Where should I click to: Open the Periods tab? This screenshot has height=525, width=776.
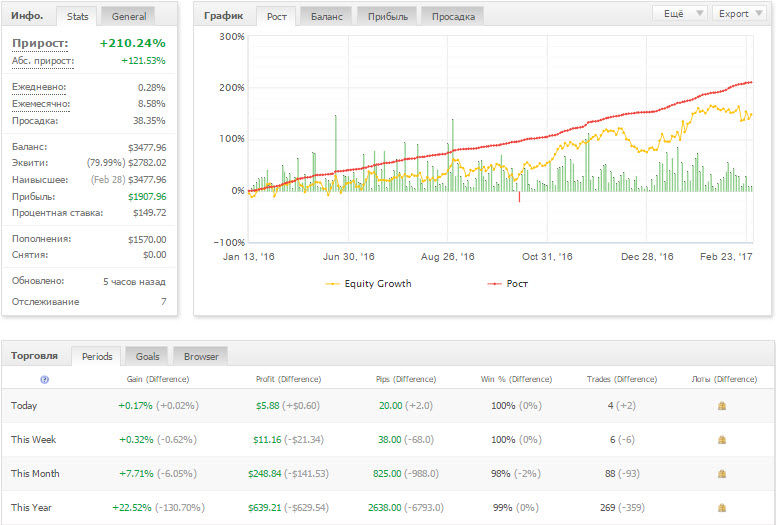point(97,356)
